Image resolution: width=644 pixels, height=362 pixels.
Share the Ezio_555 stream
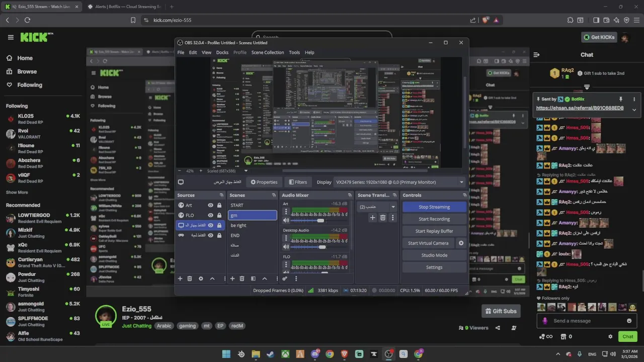point(498,328)
